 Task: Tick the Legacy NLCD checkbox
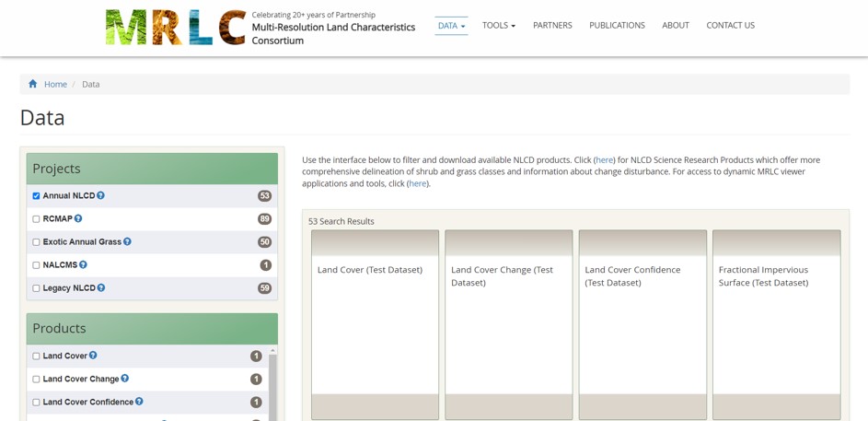coord(36,288)
